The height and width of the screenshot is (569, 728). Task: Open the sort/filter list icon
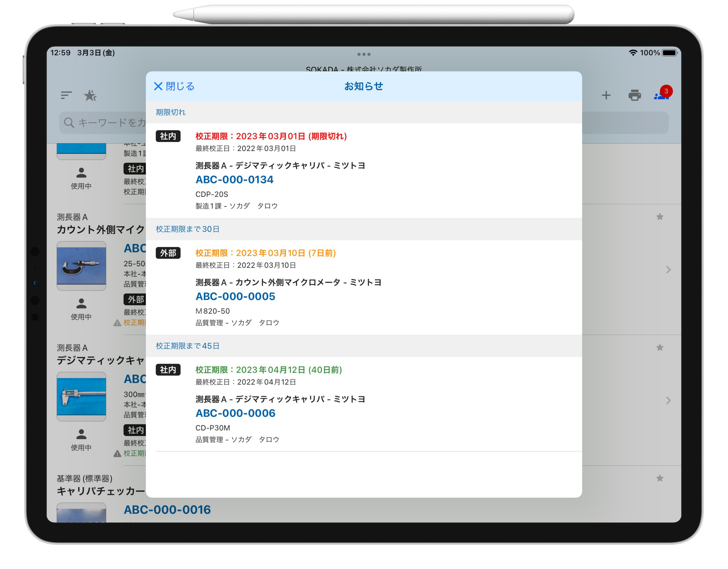66,95
